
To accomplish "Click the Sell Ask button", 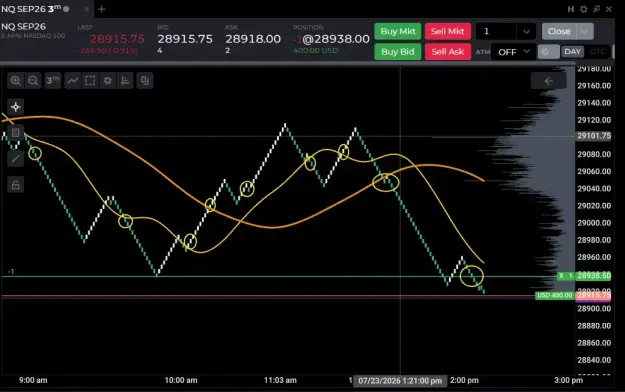I will (448, 52).
